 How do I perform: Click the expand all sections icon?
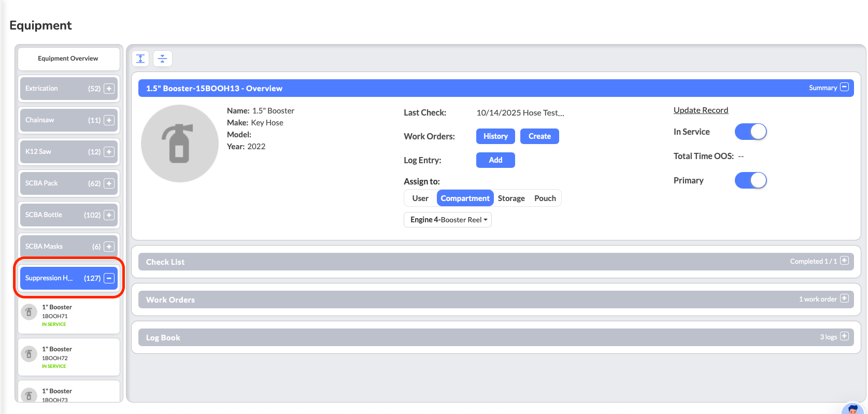140,59
